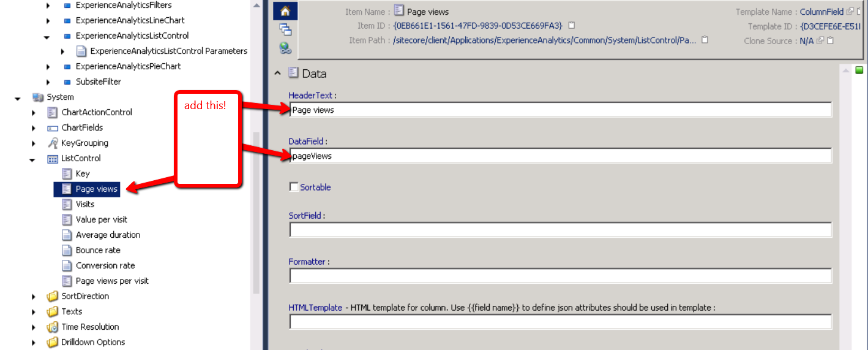
Task: Expand the KeyGrouping node
Action: click(x=34, y=143)
